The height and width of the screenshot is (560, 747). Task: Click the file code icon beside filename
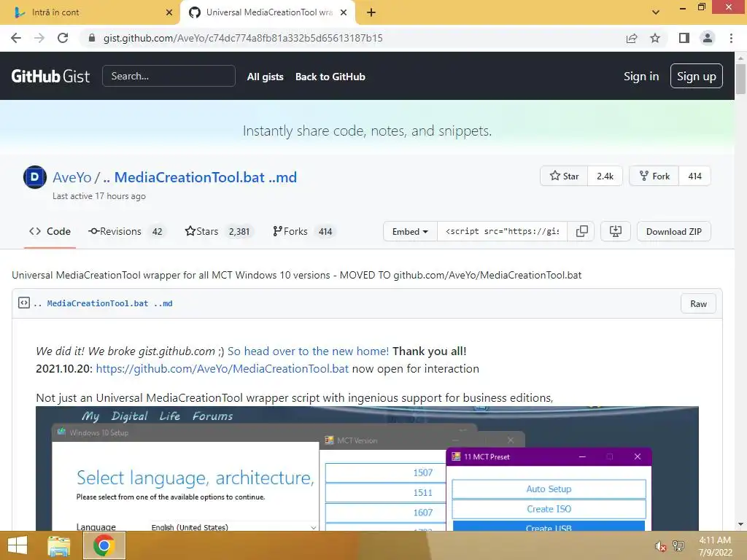click(x=24, y=303)
